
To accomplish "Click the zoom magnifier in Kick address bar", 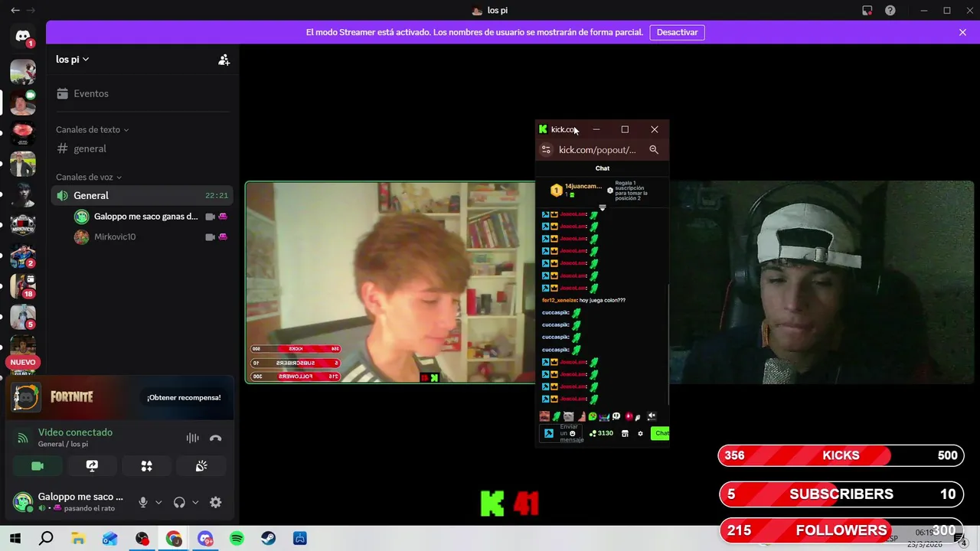I will click(654, 150).
